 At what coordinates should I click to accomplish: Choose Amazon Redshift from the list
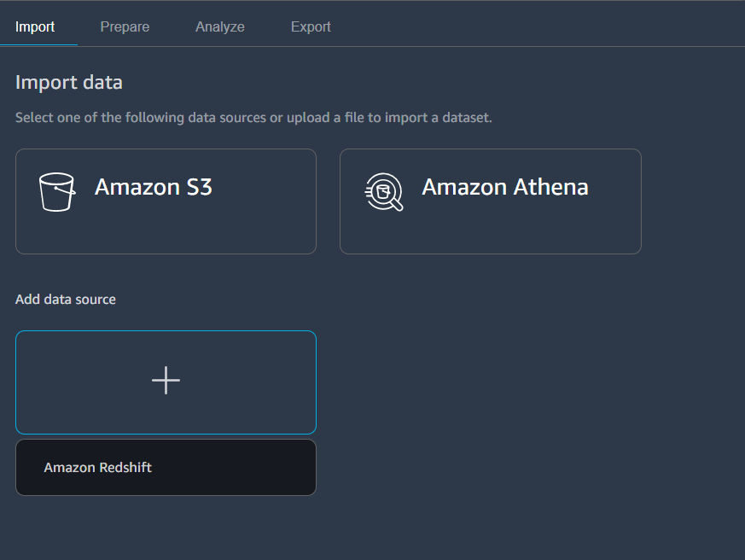click(x=166, y=467)
